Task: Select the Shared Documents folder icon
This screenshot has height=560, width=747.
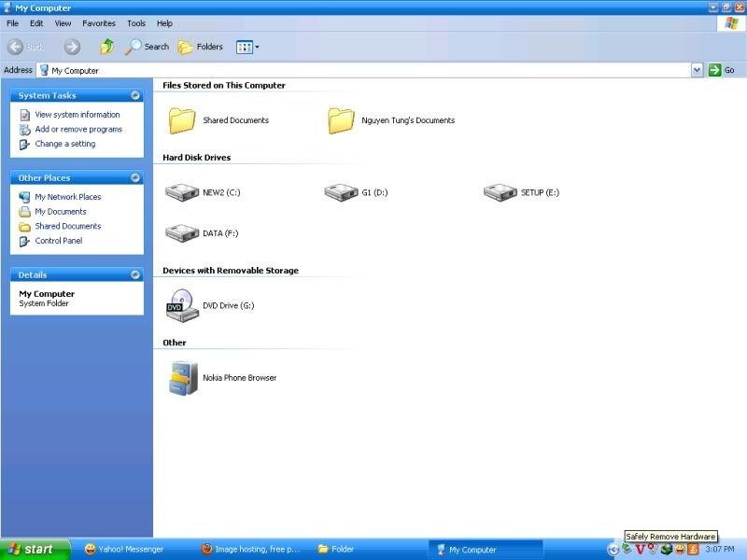Action: [182, 120]
